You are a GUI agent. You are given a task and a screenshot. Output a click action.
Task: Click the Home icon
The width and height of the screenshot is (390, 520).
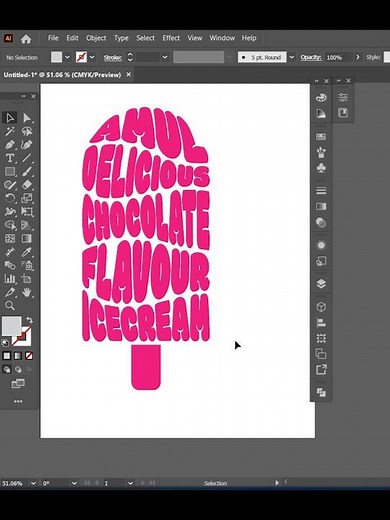pyautogui.click(x=26, y=39)
